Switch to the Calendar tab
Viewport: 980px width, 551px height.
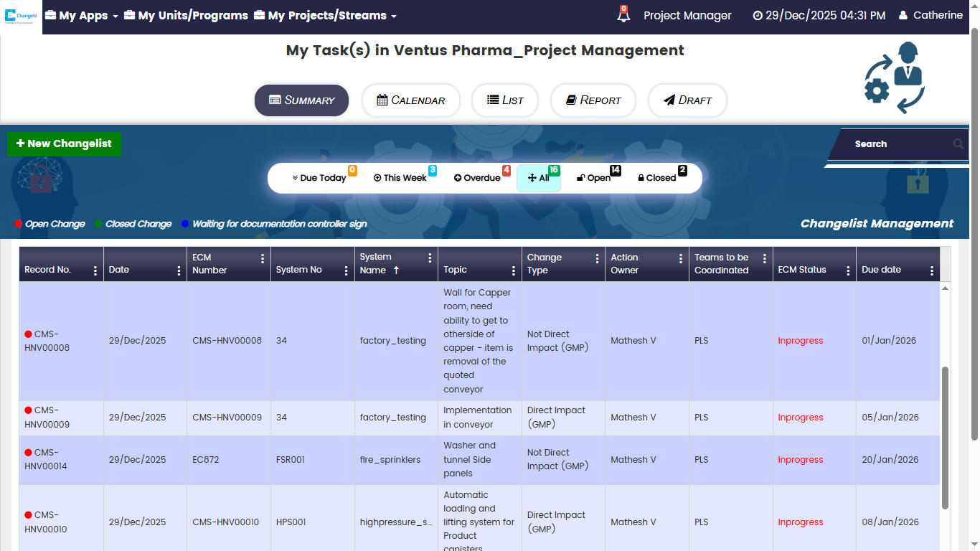point(411,100)
